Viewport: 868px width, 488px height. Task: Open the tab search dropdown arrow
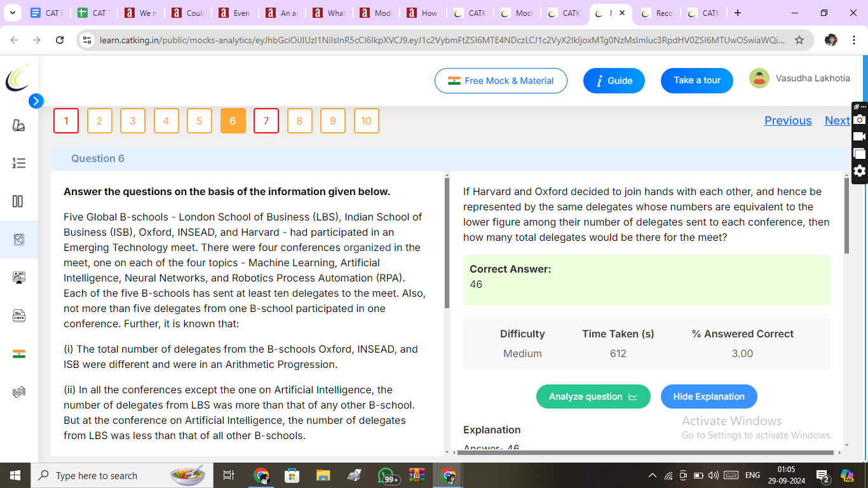click(x=13, y=13)
